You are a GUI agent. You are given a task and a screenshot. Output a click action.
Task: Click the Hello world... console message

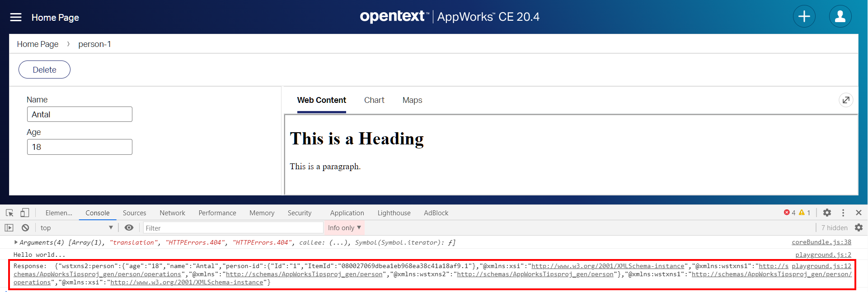(x=39, y=255)
